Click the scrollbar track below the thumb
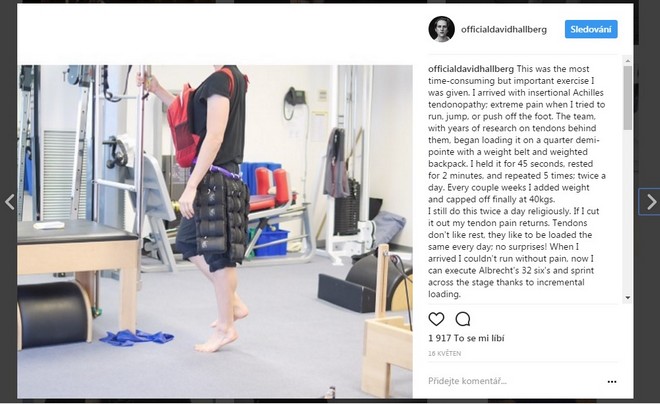This screenshot has width=660, height=404. (x=628, y=211)
